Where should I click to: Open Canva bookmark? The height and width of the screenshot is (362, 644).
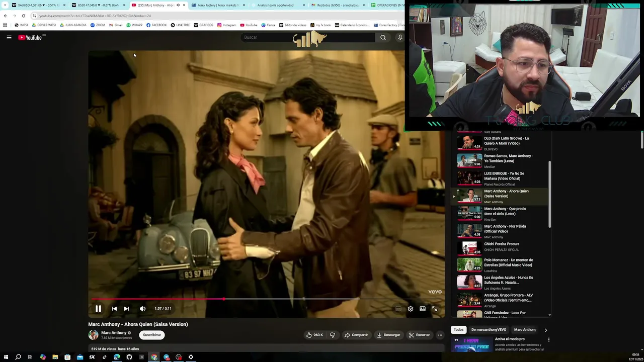[268, 25]
